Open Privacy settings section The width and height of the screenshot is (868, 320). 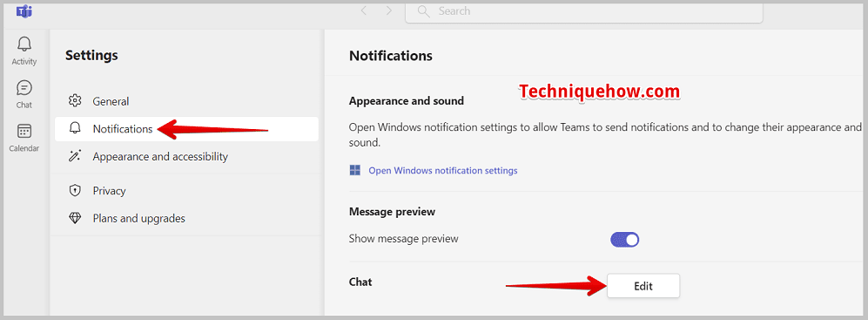186,190
